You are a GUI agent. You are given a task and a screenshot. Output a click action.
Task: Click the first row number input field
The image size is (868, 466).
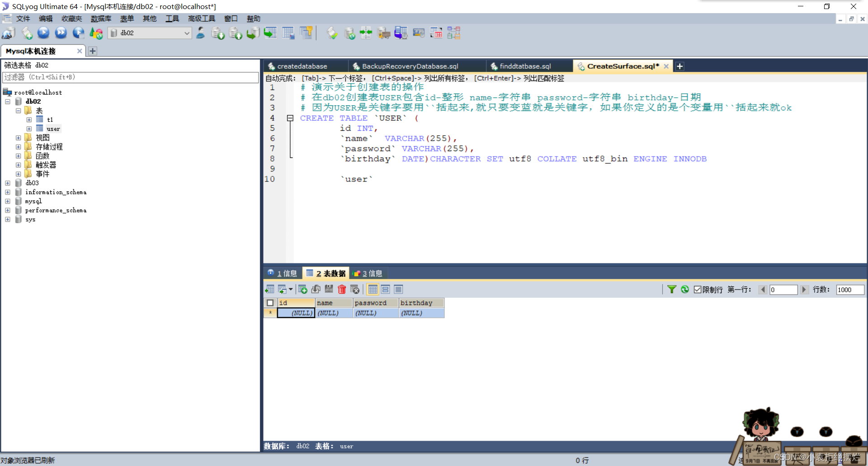click(783, 290)
